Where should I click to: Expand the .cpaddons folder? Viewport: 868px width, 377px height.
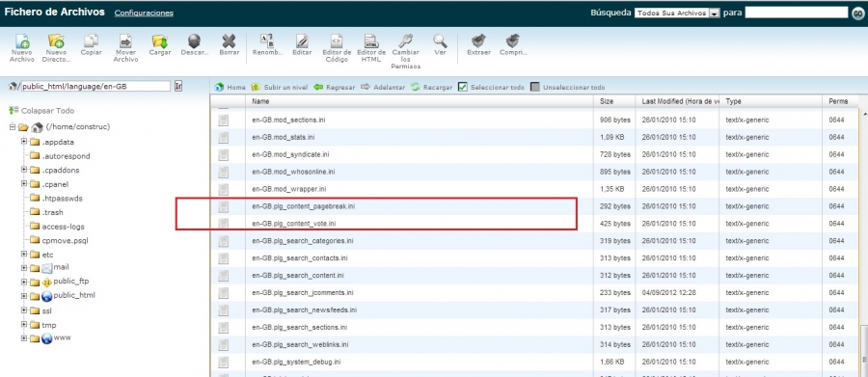tap(24, 170)
